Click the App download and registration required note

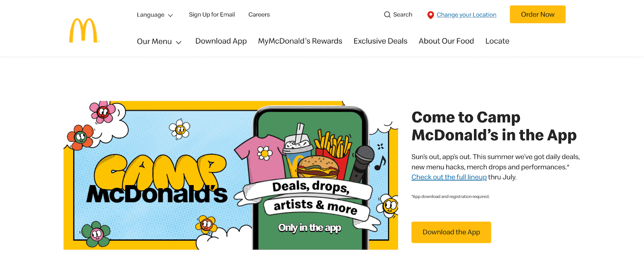450,197
